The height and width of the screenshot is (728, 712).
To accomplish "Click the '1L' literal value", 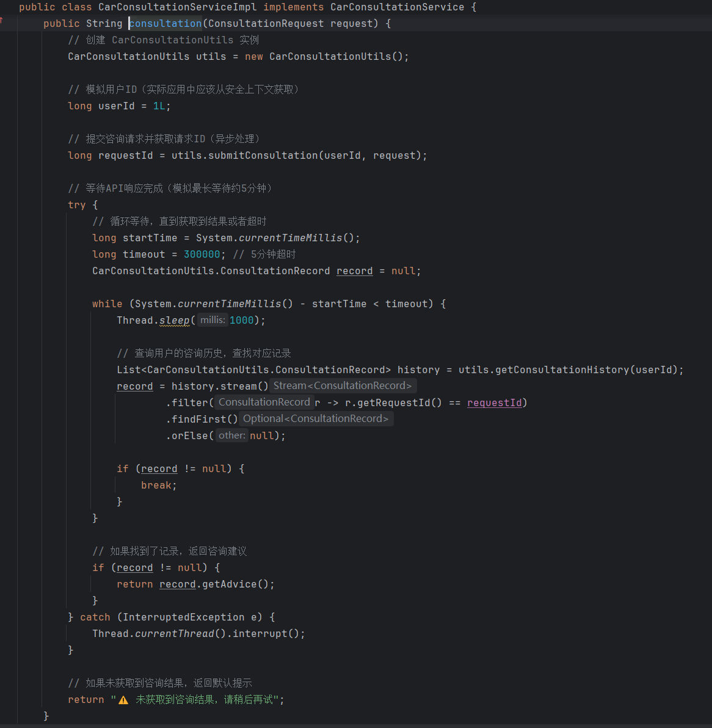I will pos(159,106).
